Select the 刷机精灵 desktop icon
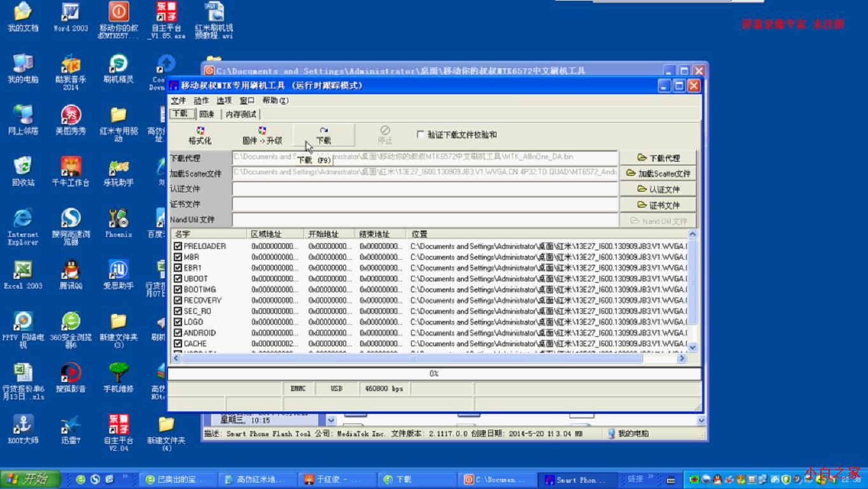Screen dimensions: 868x489 coord(118,68)
